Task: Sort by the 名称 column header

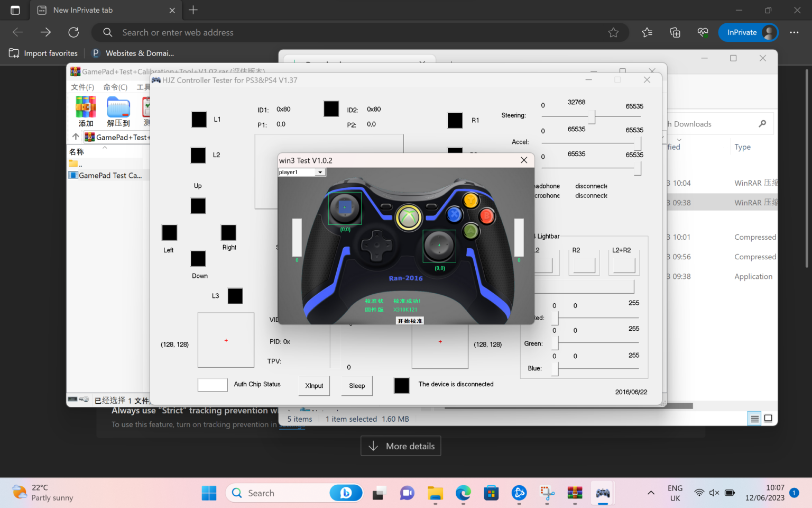Action: (77, 151)
